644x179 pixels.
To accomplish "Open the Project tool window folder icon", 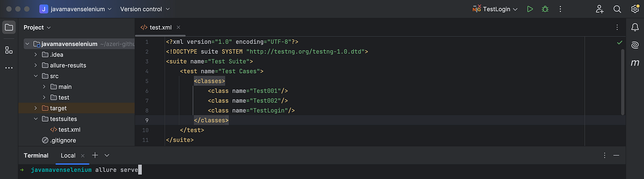I will [9, 28].
